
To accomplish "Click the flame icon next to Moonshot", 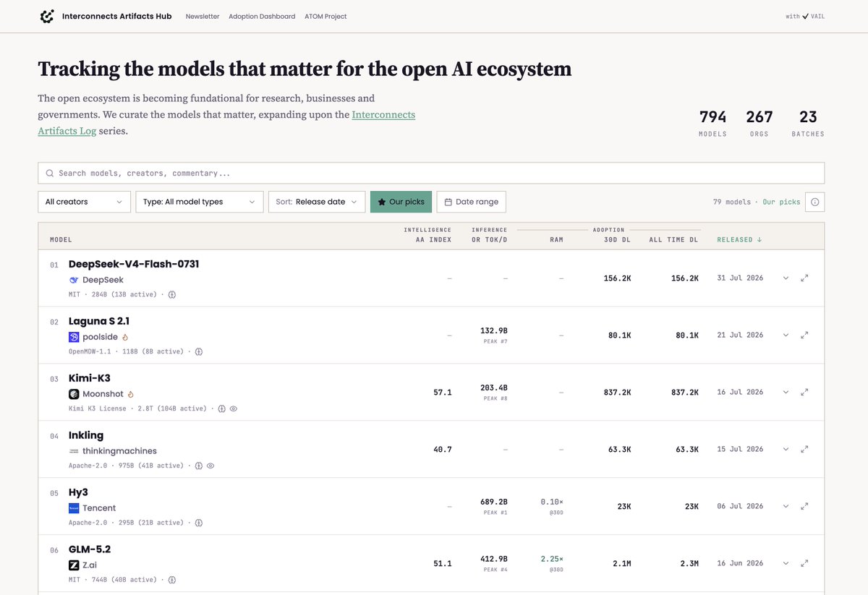I will pyautogui.click(x=131, y=394).
